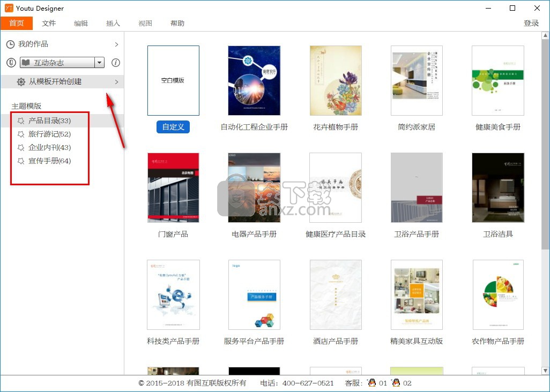550x392 pixels.
Task: Choose the 门窗产品 template thumbnail
Action: coord(173,187)
